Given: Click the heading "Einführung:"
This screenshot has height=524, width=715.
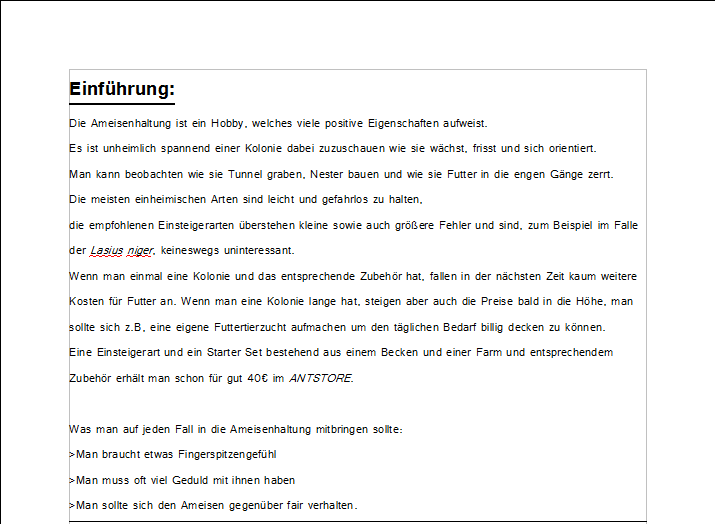Looking at the screenshot, I should 122,89.
